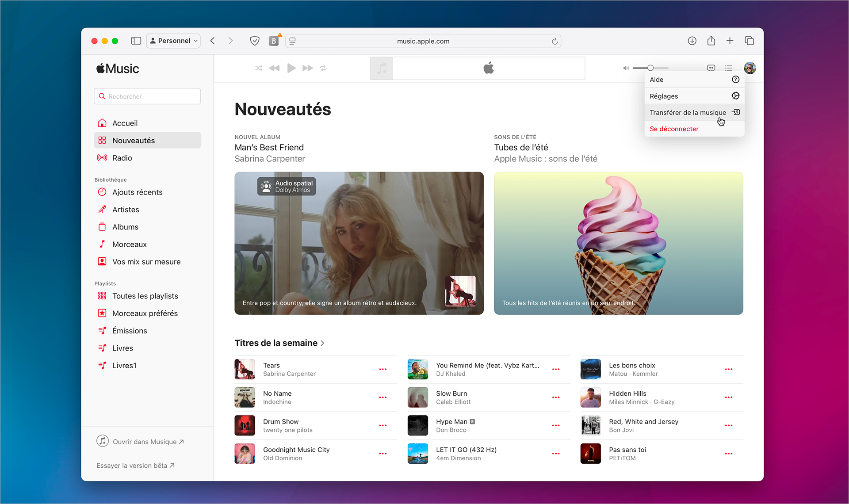Viewport: 849px width, 504px height.
Task: Open the lyrics panel icon
Action: 711,68
